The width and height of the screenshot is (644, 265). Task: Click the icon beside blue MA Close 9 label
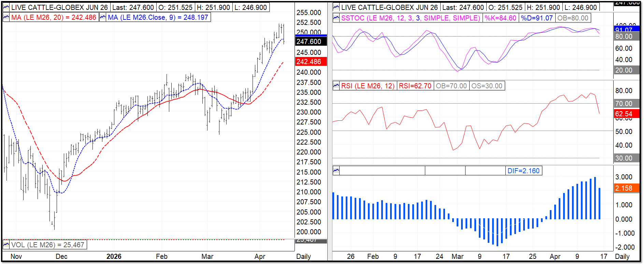tap(103, 17)
